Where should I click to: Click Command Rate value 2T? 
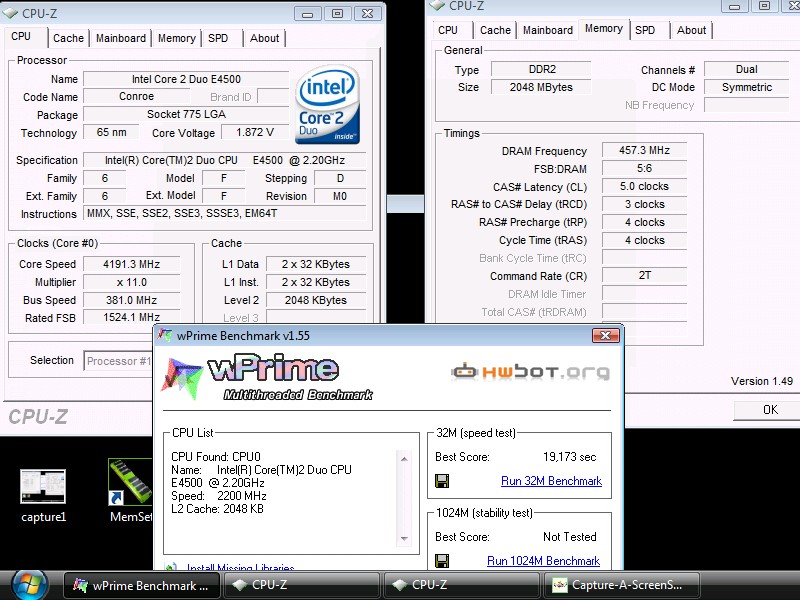click(644, 276)
